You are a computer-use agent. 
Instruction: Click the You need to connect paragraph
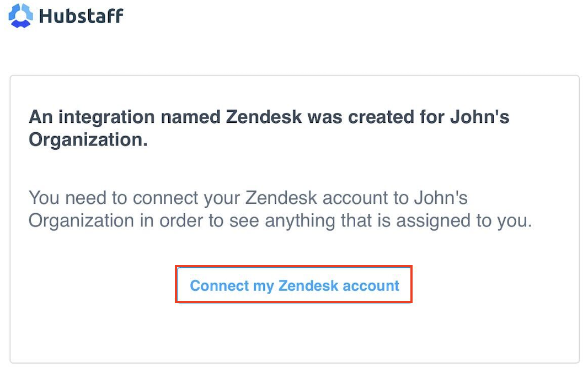pos(280,209)
